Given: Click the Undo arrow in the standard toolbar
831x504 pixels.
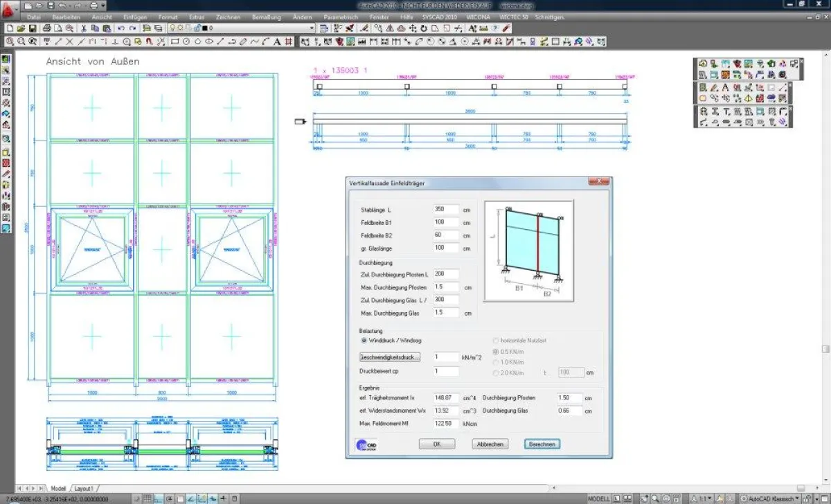Looking at the screenshot, I should pos(121,28).
